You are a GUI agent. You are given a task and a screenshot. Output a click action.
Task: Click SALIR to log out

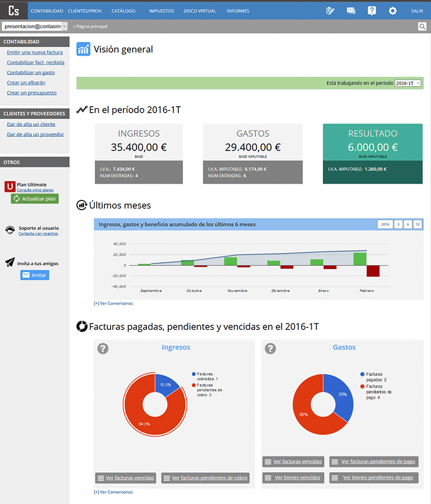click(x=417, y=11)
